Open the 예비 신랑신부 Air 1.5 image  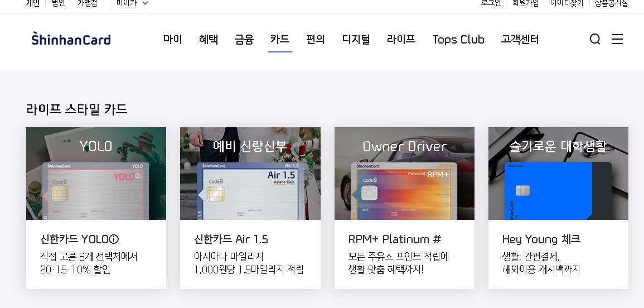pos(250,173)
